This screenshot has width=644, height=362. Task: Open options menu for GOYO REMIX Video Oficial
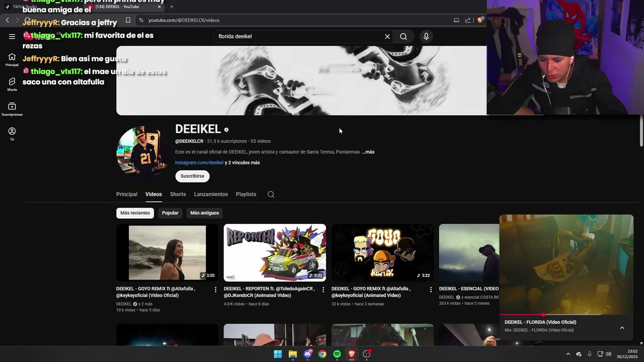[215, 290]
